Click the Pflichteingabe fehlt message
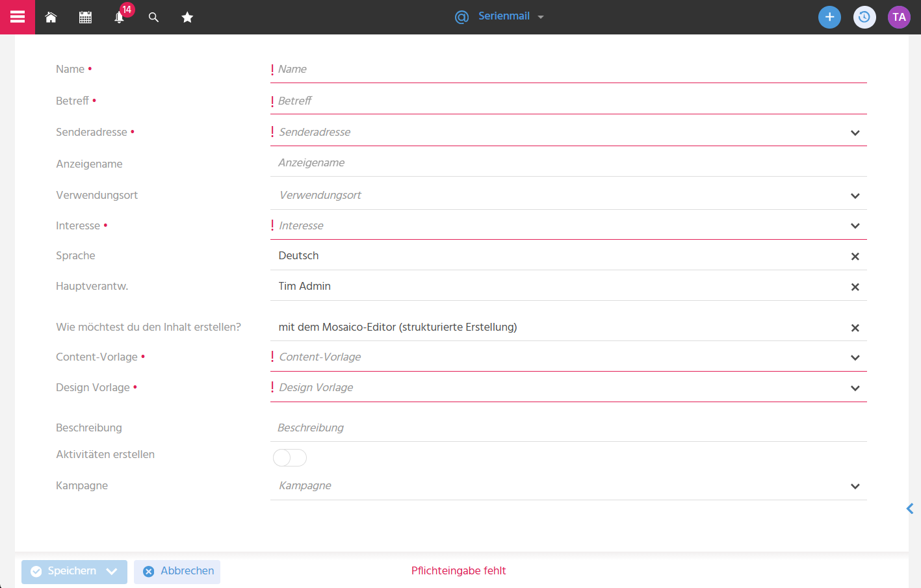 tap(458, 570)
